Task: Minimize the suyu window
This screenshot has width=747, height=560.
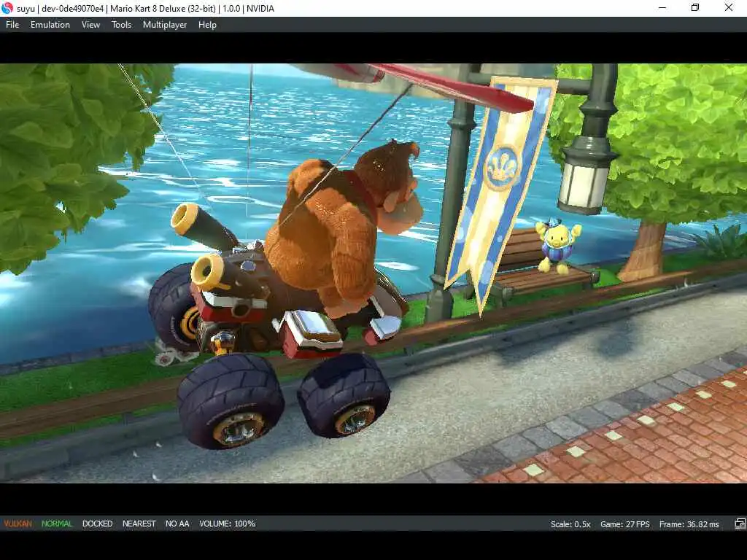Action: pyautogui.click(x=662, y=7)
